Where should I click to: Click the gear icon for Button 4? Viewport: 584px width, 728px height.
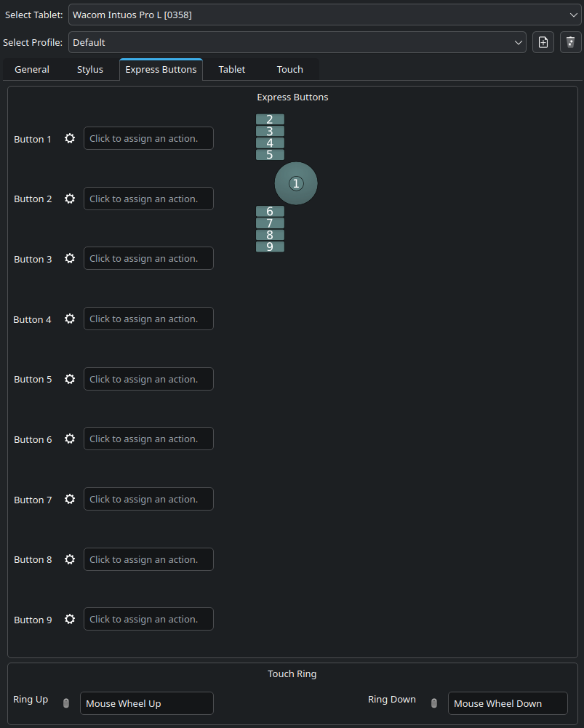[70, 319]
